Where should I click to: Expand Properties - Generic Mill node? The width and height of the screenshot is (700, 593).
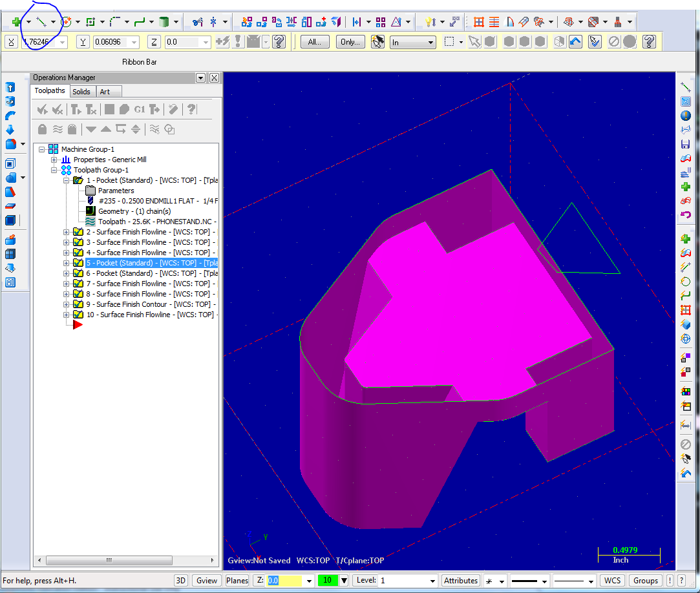[x=54, y=160]
